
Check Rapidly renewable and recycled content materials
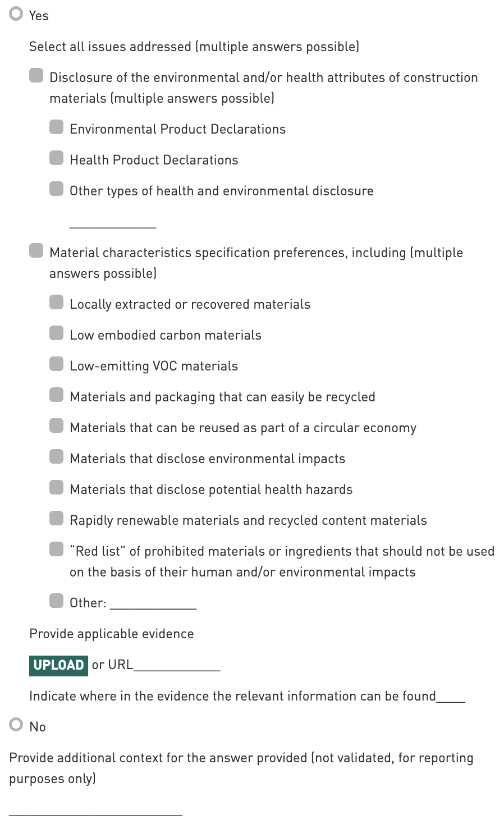[x=57, y=519]
